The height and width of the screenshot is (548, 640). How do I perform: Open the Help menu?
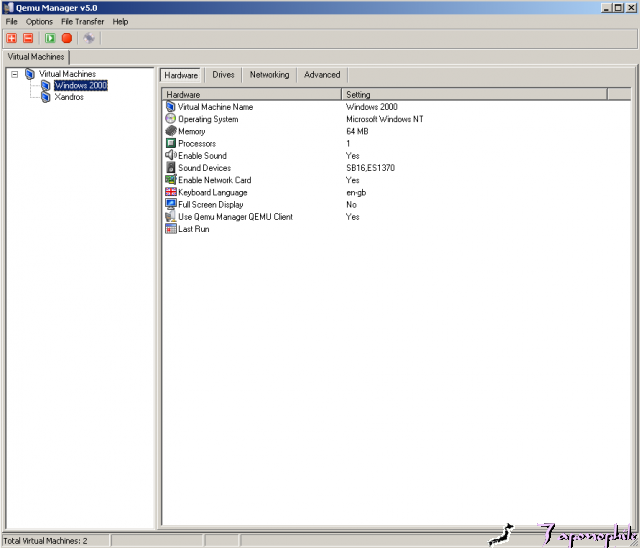(x=120, y=22)
